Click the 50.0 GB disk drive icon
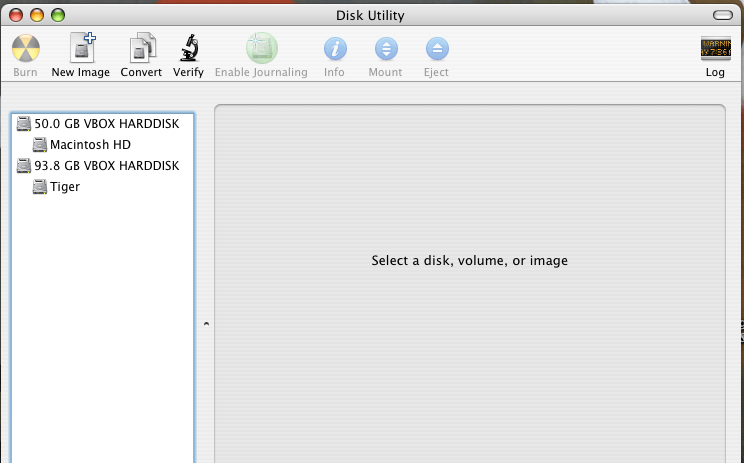This screenshot has height=463, width=744. tap(24, 124)
